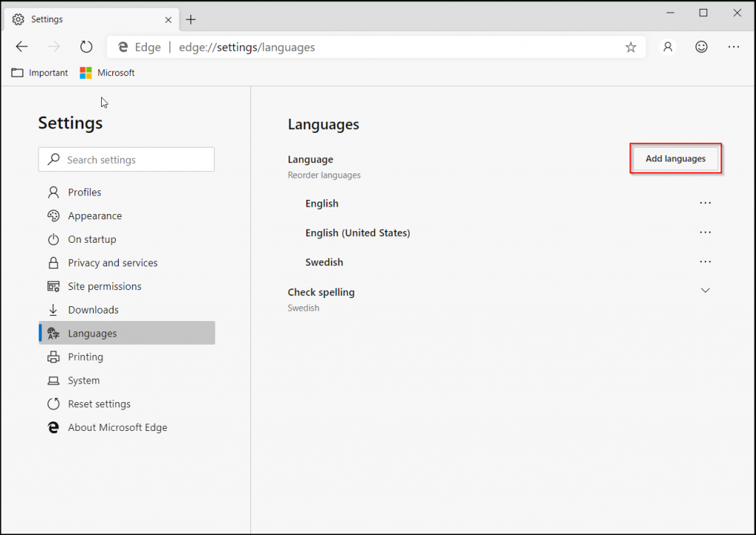
Task: Open the Edge browser menu
Action: click(733, 46)
